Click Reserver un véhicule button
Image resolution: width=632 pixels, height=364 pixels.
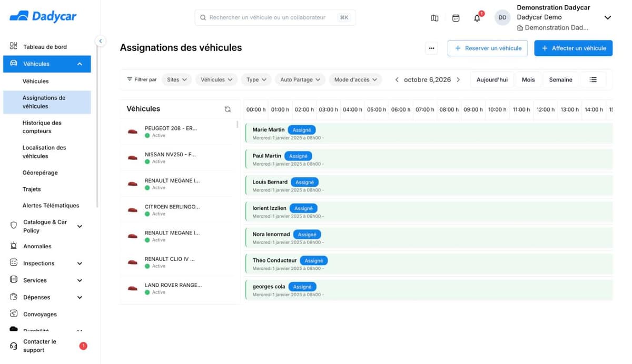[488, 48]
